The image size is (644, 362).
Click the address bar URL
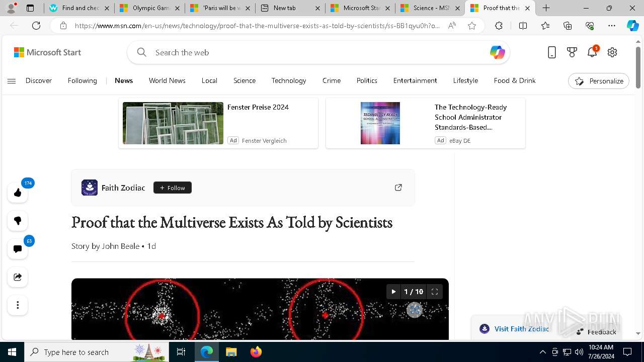[x=257, y=26]
